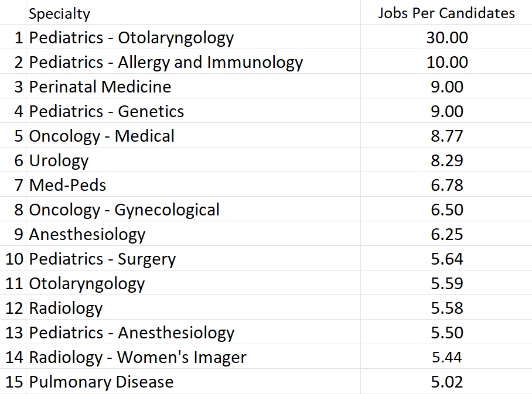Select the Pediatrics - Surgery cell
The height and width of the screenshot is (394, 532).
pyautogui.click(x=193, y=258)
